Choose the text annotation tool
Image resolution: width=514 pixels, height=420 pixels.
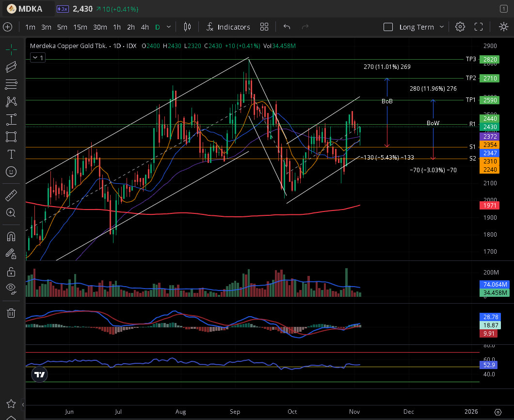(11, 154)
